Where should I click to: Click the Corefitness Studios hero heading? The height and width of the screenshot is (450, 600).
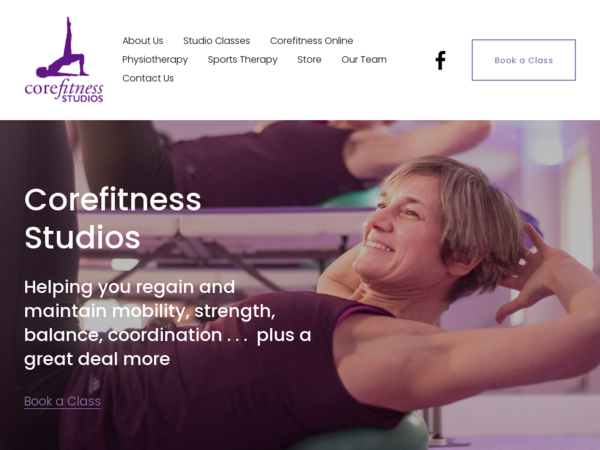click(112, 218)
